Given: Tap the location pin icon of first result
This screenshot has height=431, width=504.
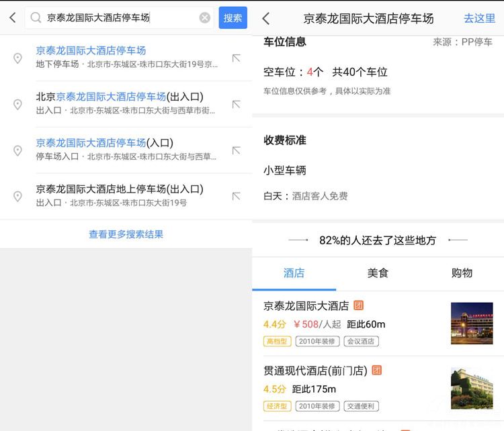Looking at the screenshot, I should coord(18,58).
